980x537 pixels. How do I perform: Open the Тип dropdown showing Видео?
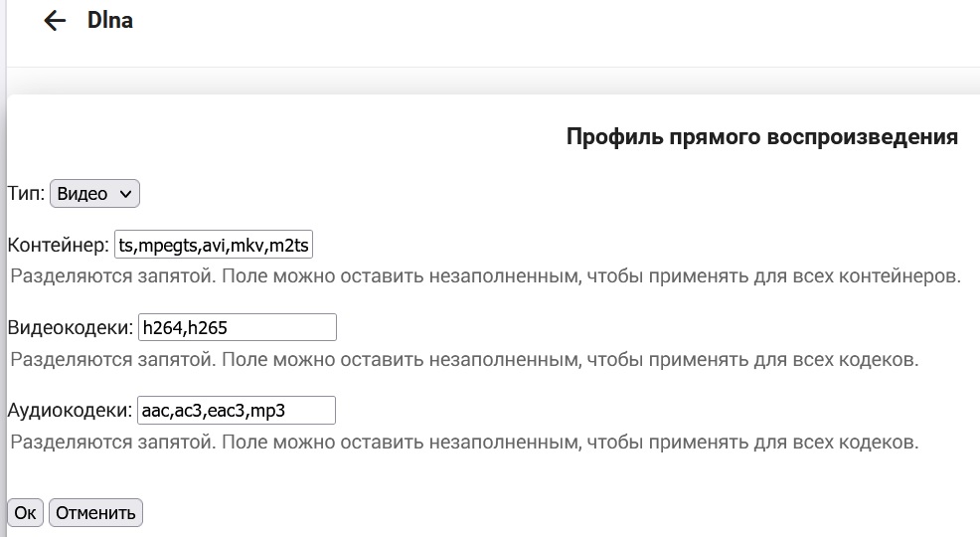tap(94, 194)
